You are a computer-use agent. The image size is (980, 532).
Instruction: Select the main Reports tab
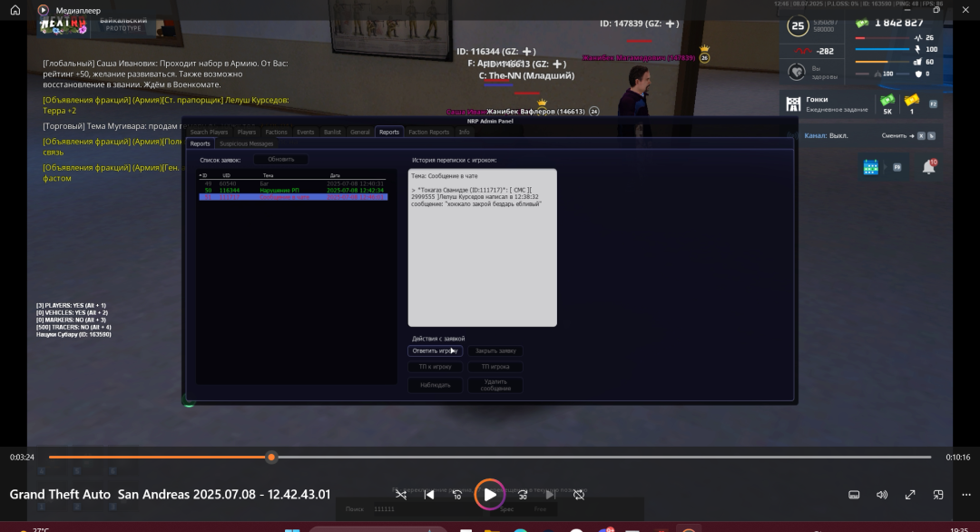388,132
